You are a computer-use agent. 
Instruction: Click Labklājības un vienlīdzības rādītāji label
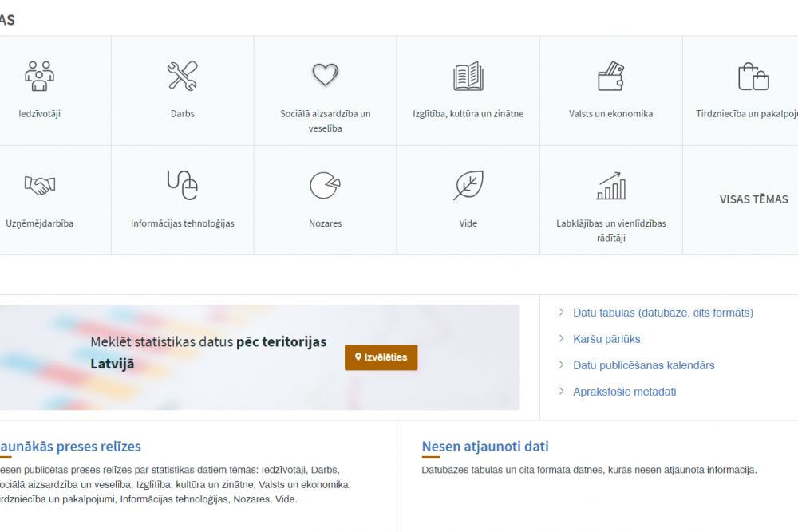[x=611, y=231]
